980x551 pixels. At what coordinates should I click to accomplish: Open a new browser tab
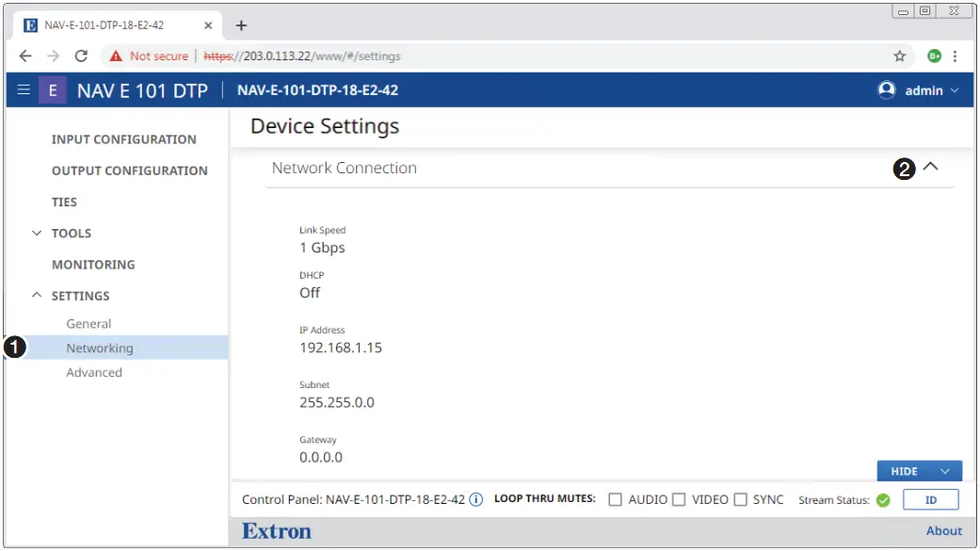pos(241,25)
